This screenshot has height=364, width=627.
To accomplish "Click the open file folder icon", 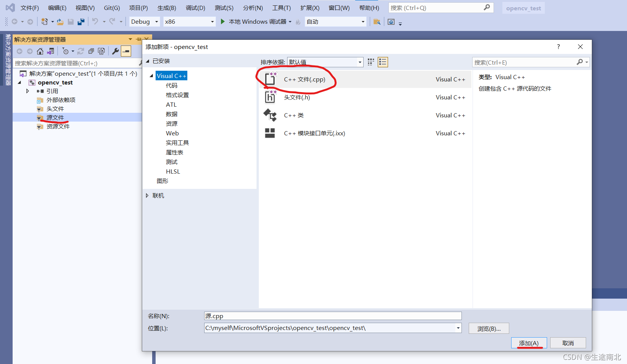I will (x=60, y=22).
